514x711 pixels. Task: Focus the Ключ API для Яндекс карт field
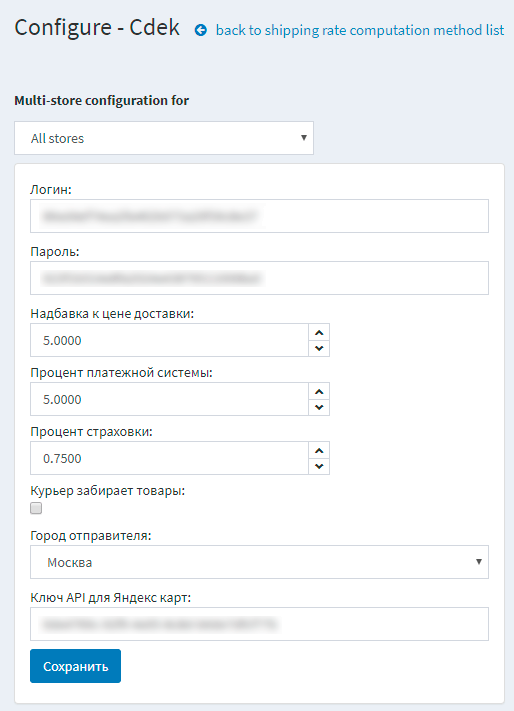click(x=259, y=624)
